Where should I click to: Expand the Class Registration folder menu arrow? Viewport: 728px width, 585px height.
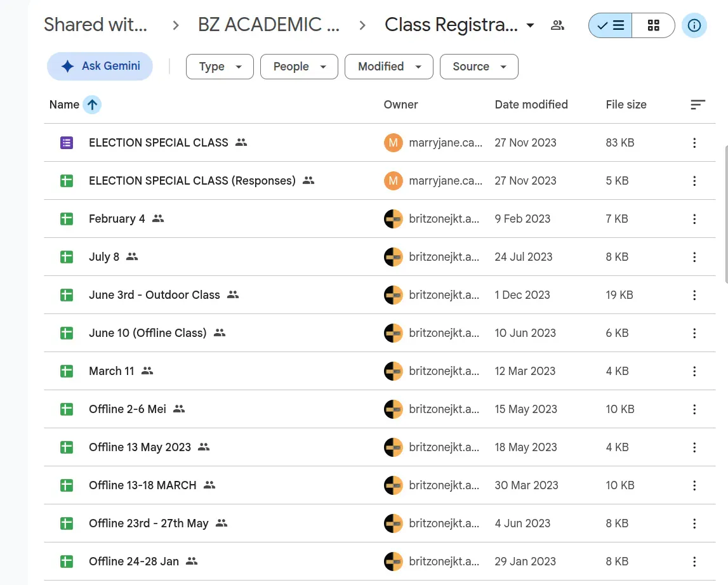530,25
